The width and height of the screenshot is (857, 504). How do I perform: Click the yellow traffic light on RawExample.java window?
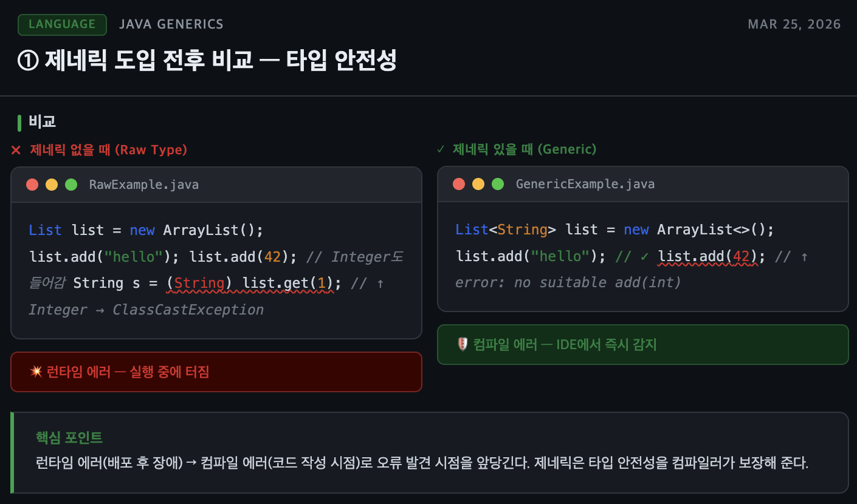pyautogui.click(x=52, y=185)
